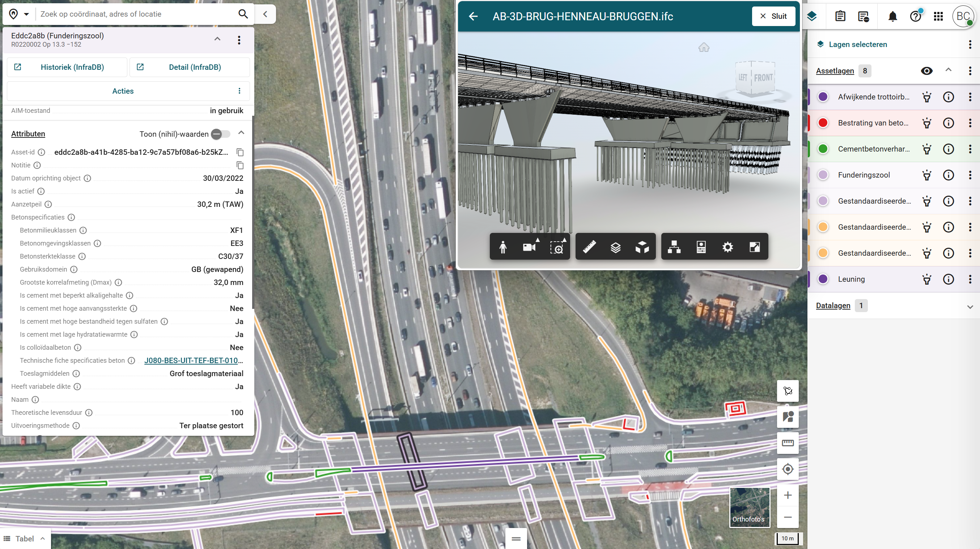Screen dimensions: 980x549
Task: Click the red Bestrating van beton color swatch
Action: tap(823, 123)
